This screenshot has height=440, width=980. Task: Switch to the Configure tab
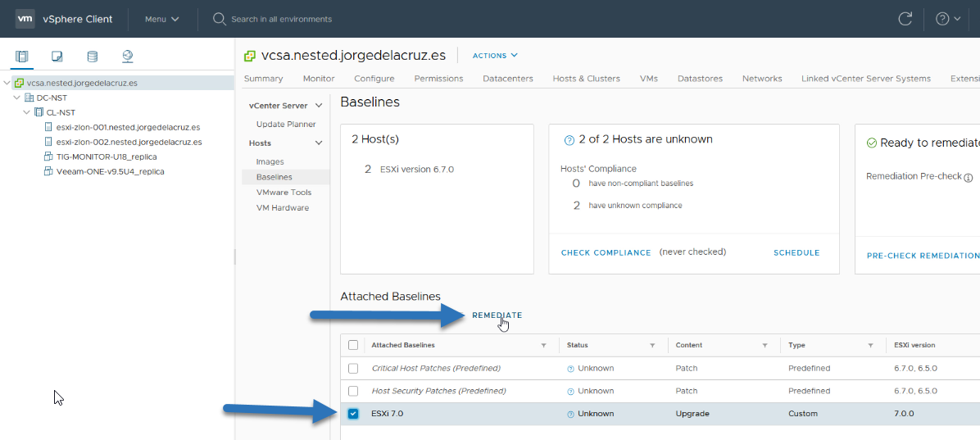(374, 79)
